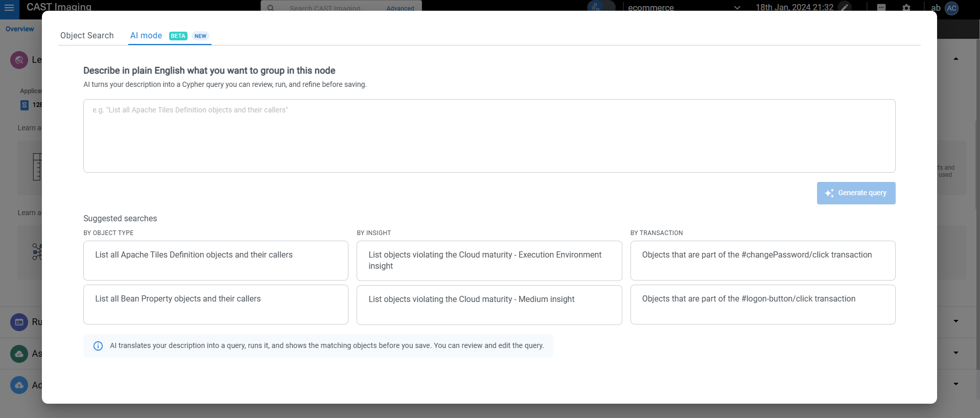Click the Advanced search link
Image resolution: width=980 pixels, height=418 pixels.
[x=400, y=9]
